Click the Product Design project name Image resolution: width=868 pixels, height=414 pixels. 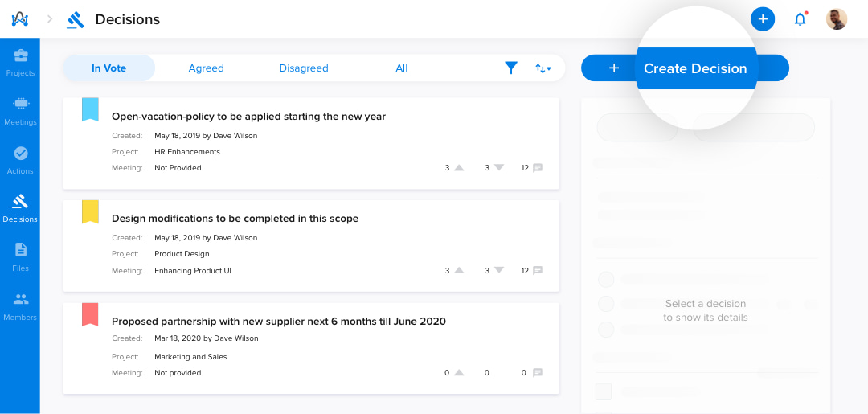182,254
